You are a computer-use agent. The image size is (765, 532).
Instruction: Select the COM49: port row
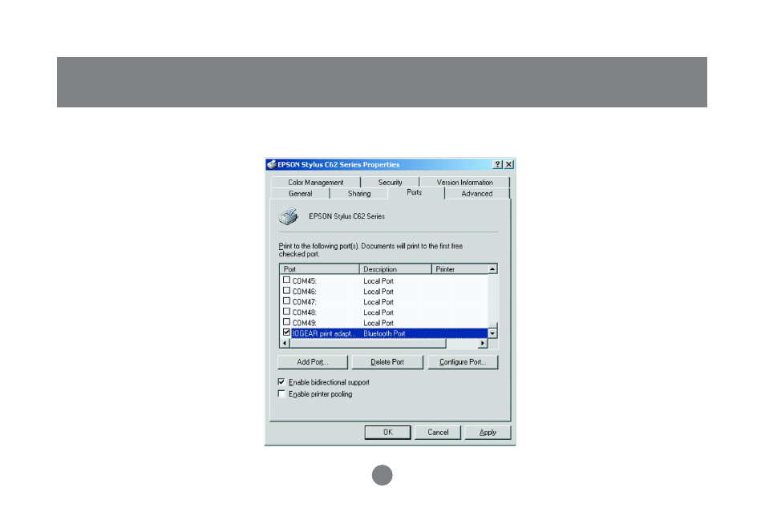coord(384,323)
